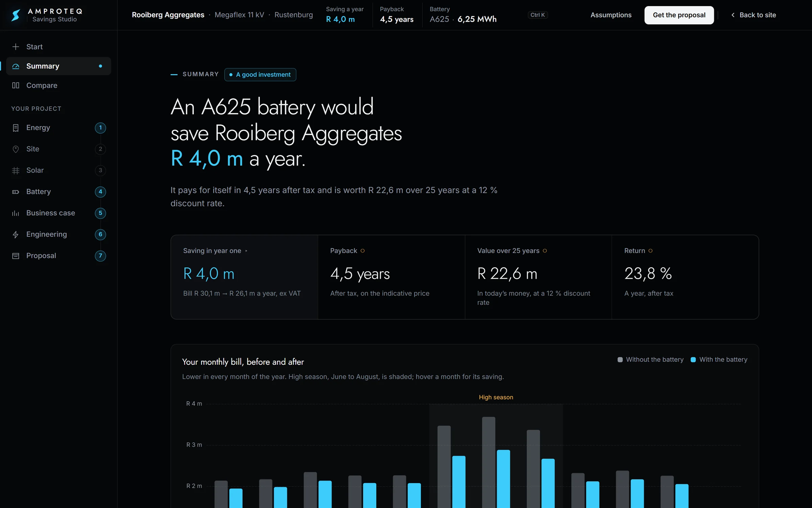Click the tallest grey bar in High season
Screen dimensions: 812x508
point(489,462)
